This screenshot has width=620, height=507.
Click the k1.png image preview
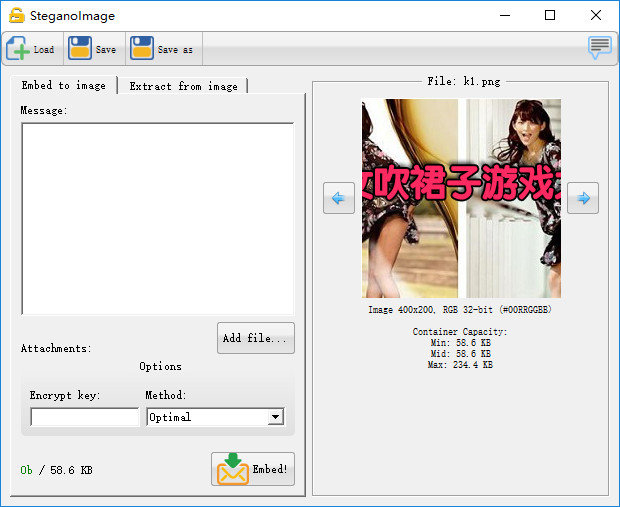tap(461, 198)
